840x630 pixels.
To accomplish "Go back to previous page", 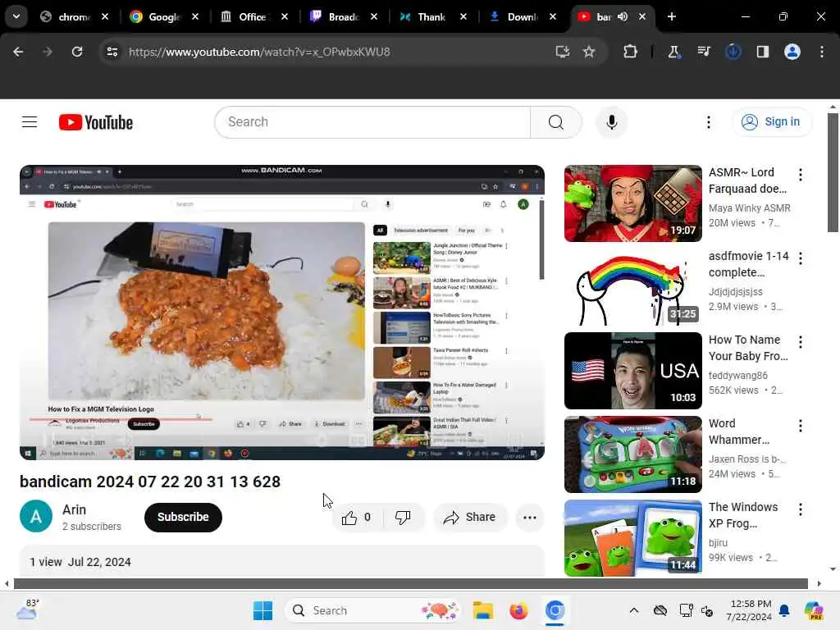I will 18,52.
